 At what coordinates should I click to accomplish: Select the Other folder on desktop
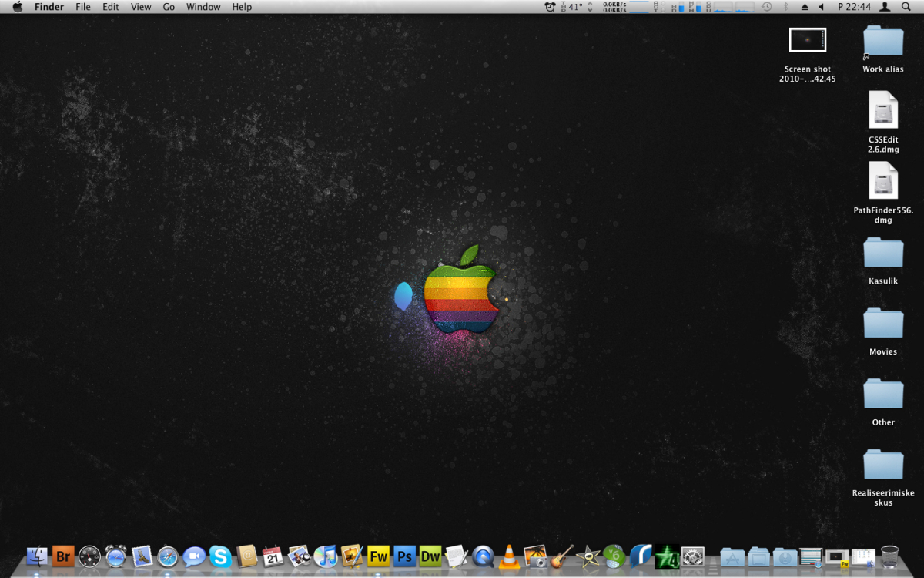coord(883,402)
